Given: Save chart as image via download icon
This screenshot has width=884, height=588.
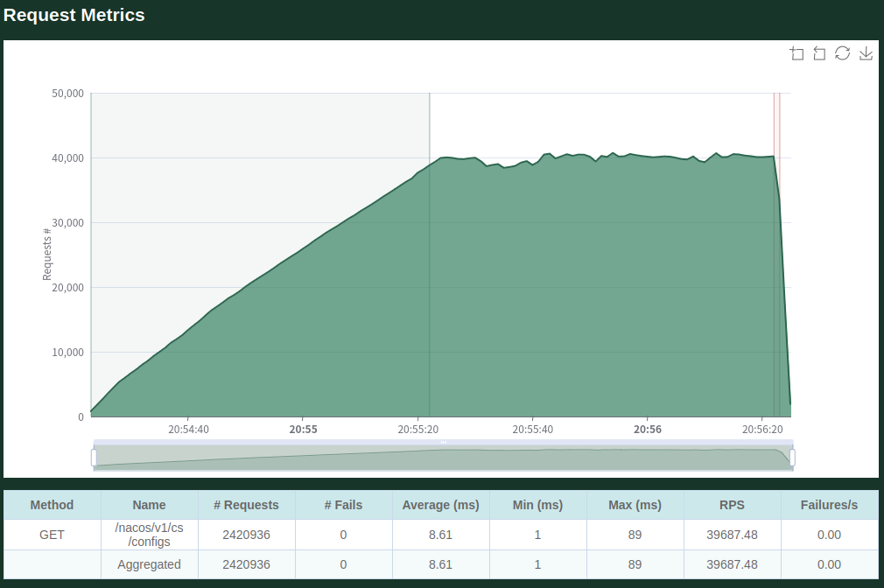Looking at the screenshot, I should click(x=866, y=53).
